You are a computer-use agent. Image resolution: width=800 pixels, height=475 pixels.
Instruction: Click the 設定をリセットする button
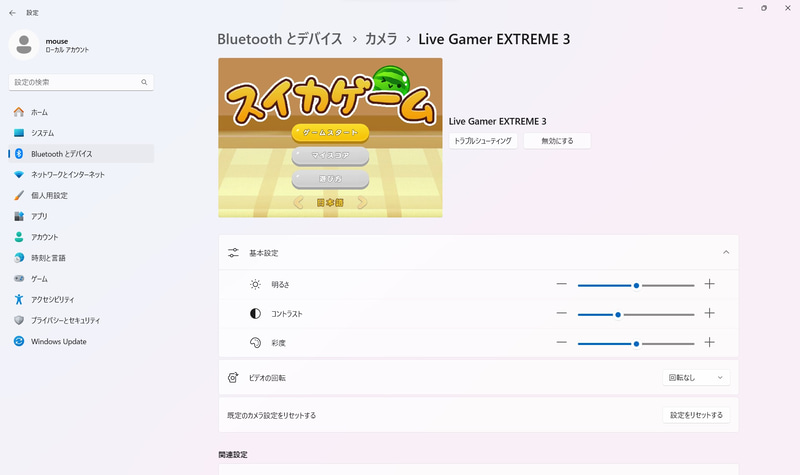(x=696, y=415)
